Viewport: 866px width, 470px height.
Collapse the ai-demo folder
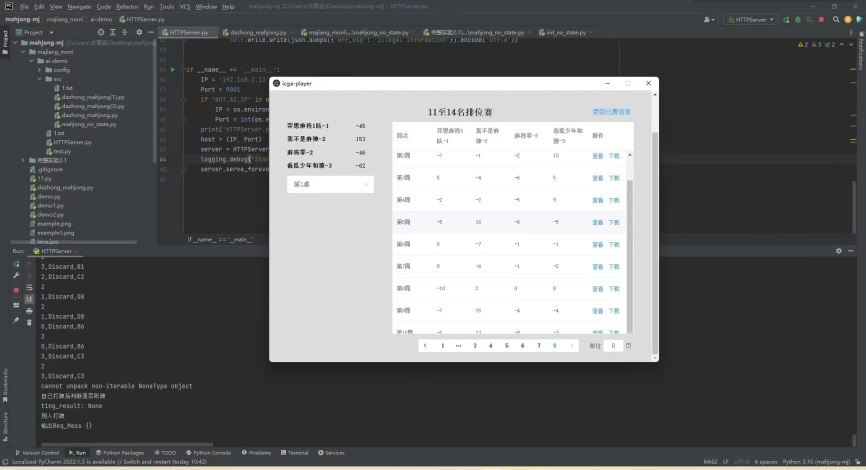click(x=32, y=61)
